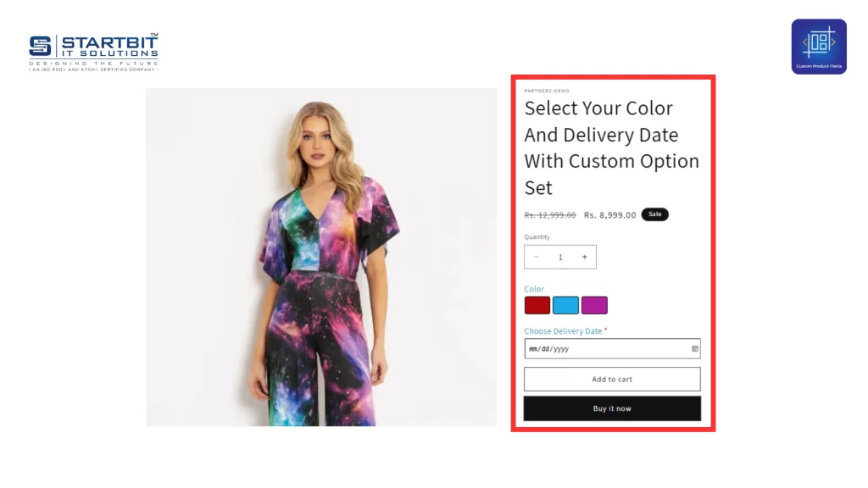Click the struck-through original price Rs. 12,999.00
Viewport: 868px width, 488px height.
549,214
